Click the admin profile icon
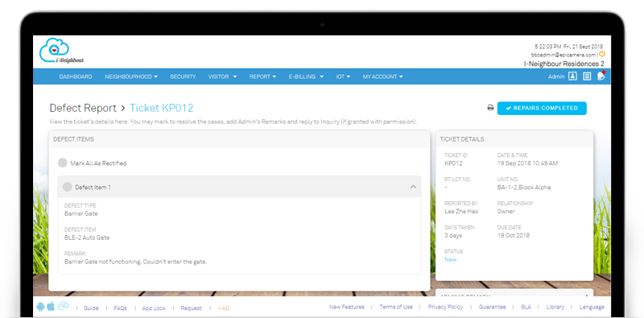The image size is (644, 318). (x=572, y=76)
